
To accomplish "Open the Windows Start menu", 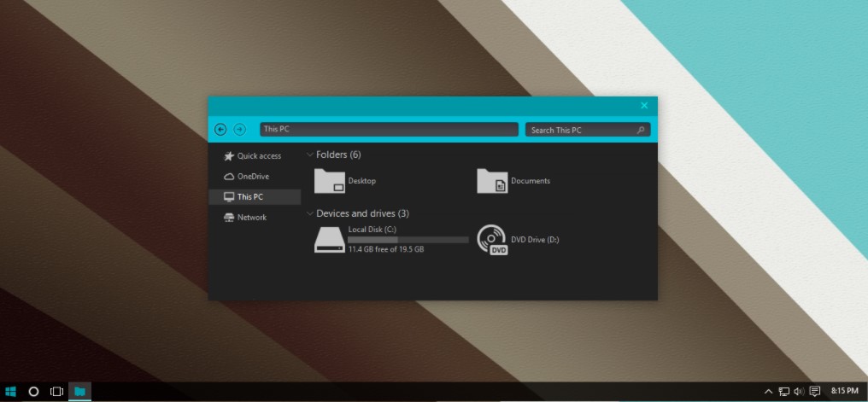I will pyautogui.click(x=11, y=391).
